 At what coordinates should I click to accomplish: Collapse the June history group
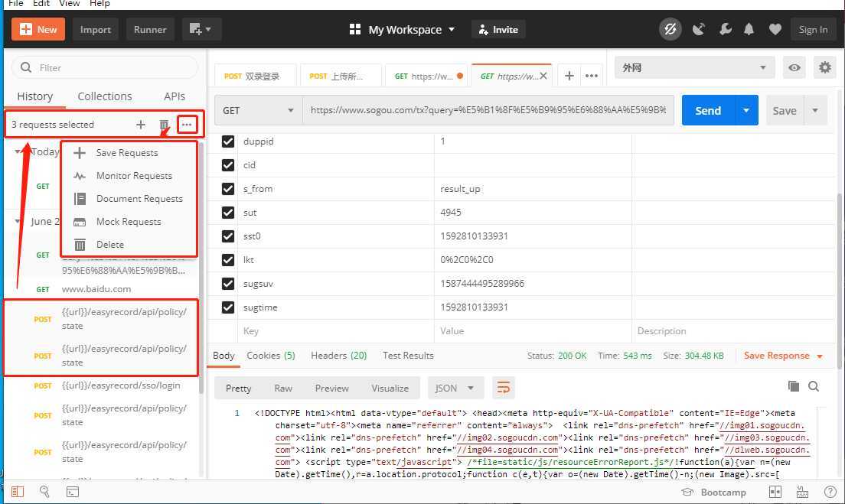18,221
